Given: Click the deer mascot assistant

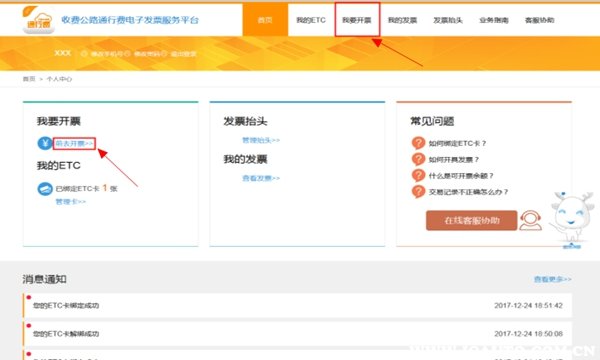Looking at the screenshot, I should [x=571, y=220].
